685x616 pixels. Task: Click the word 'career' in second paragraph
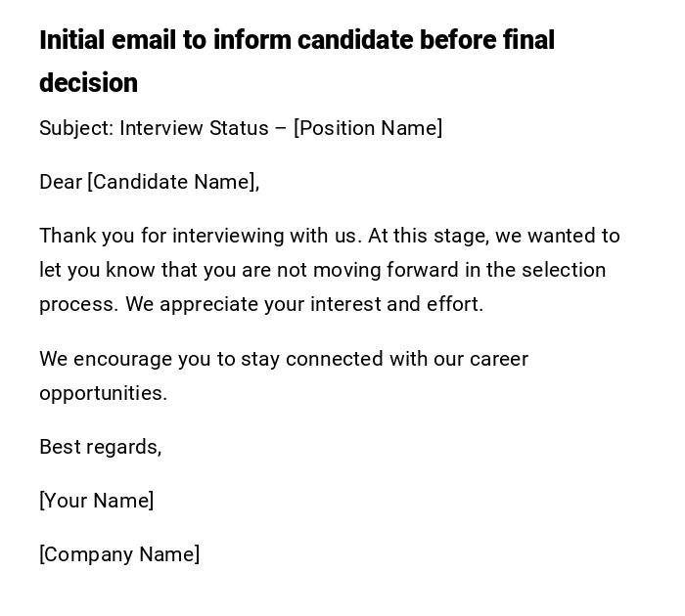(499, 359)
